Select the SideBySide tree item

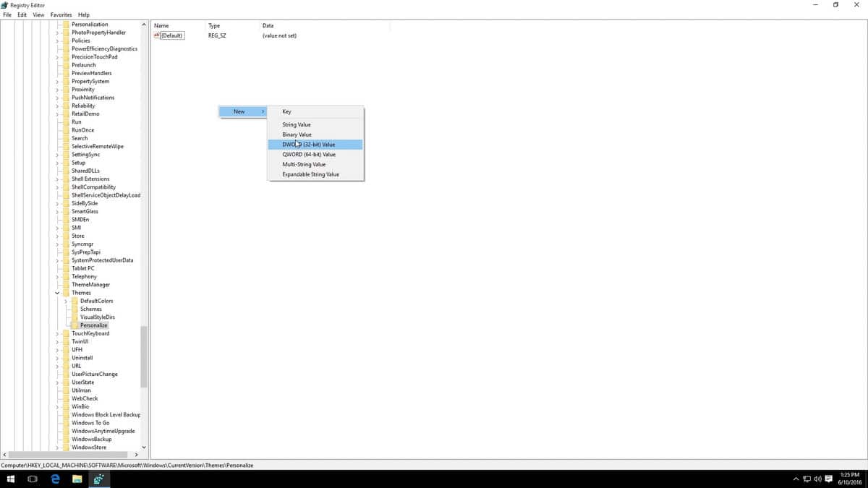85,203
